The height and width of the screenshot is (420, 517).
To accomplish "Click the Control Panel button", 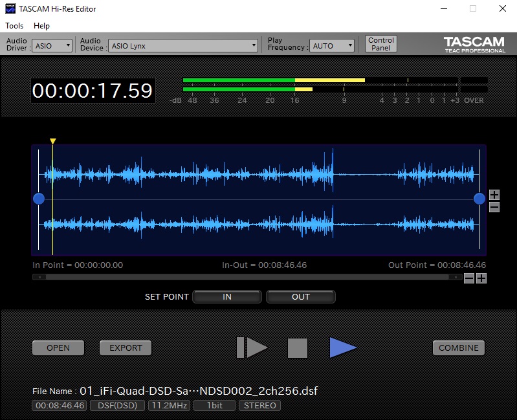I will [x=381, y=44].
